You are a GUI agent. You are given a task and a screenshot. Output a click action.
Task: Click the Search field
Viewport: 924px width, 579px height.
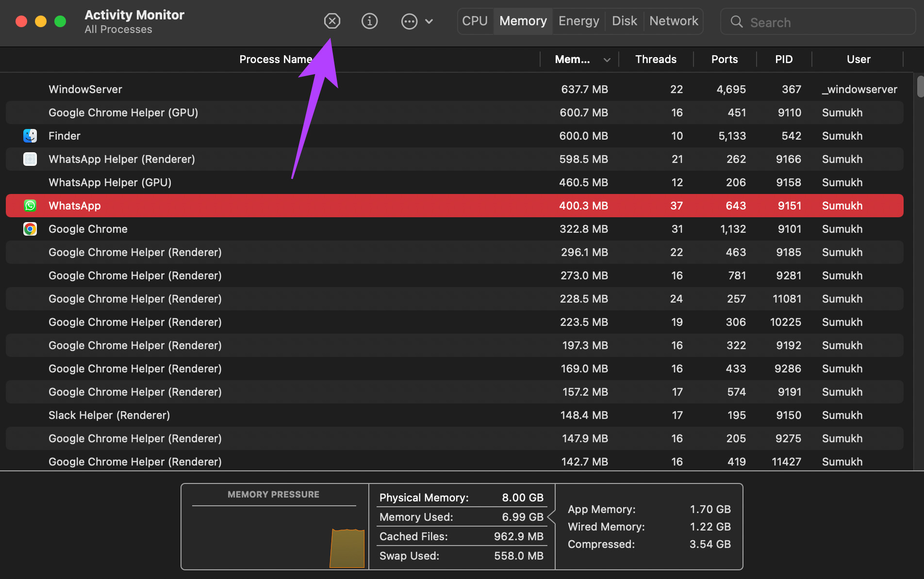818,22
